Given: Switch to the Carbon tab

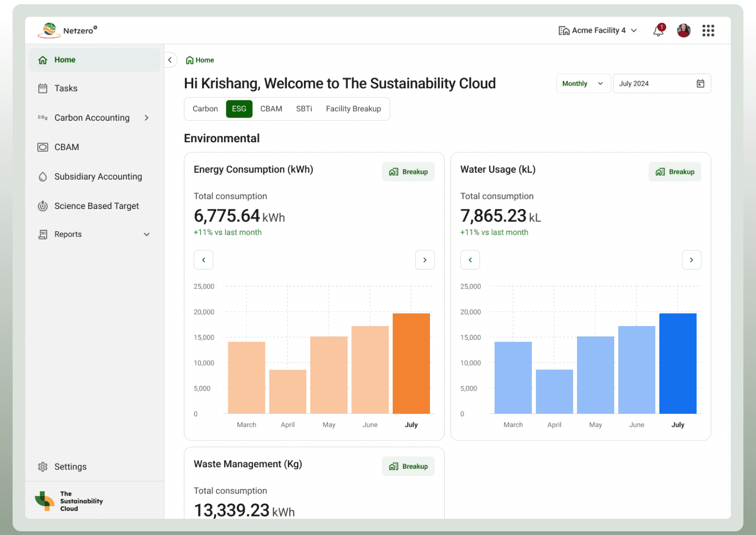Looking at the screenshot, I should (205, 109).
